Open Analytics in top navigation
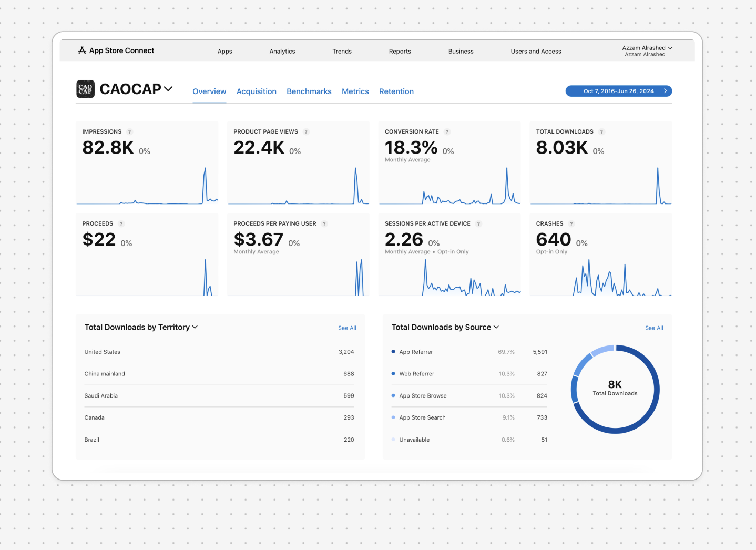Image resolution: width=756 pixels, height=550 pixels. click(282, 52)
